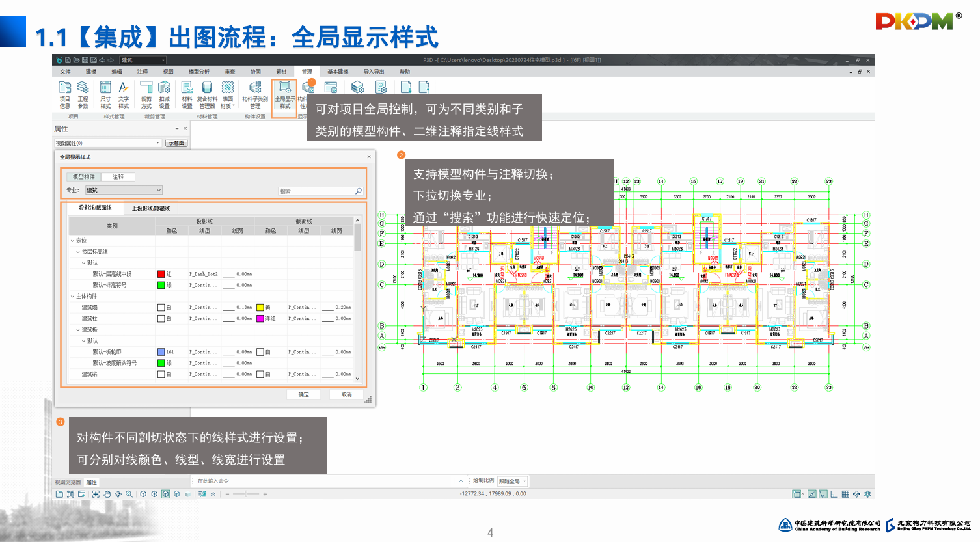This screenshot has height=542, width=980.
Task: Click the 取消 cancel button
Action: [347, 394]
